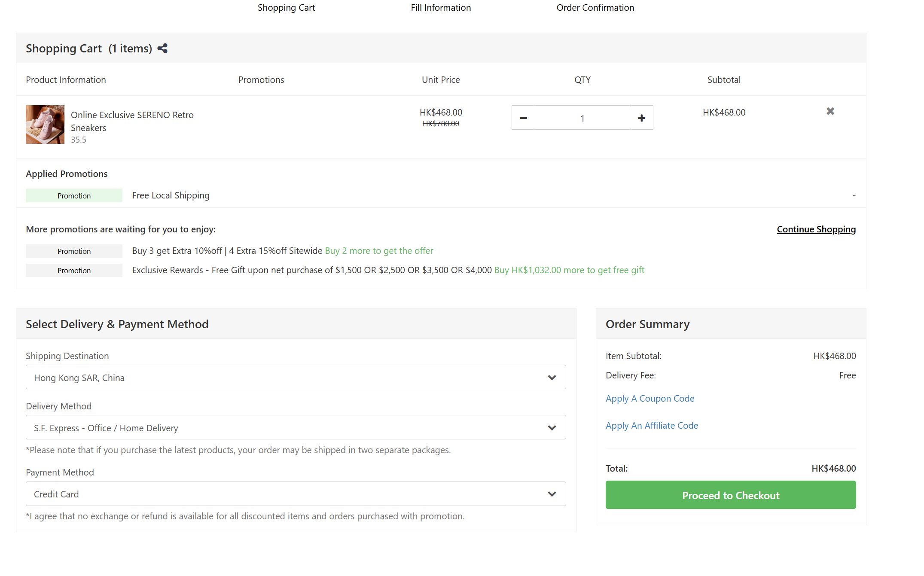Follow the Continue Shopping link
Image resolution: width=924 pixels, height=576 pixels.
816,229
